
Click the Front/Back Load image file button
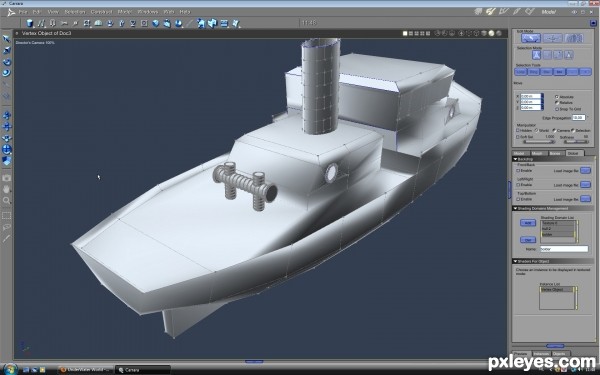585,170
